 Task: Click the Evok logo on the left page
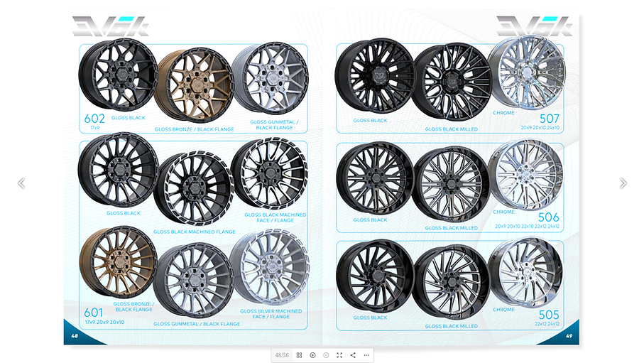point(111,26)
